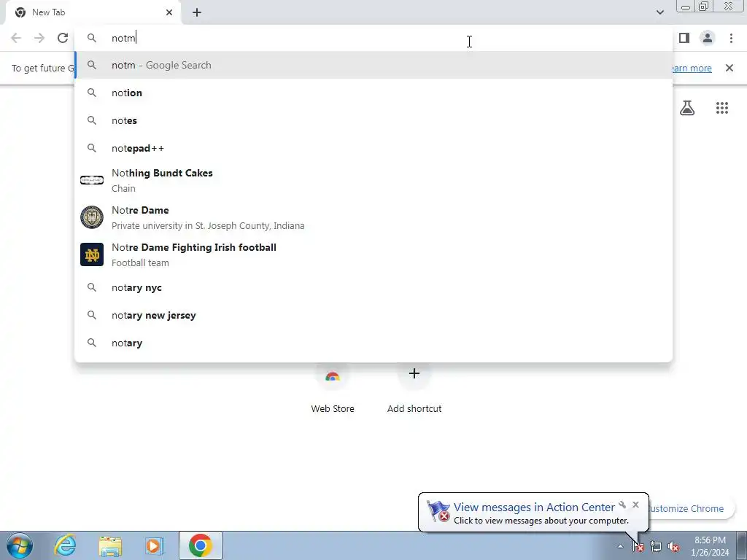Open Windows Media Player on taskbar
This screenshot has height=560, width=747.
pyautogui.click(x=153, y=545)
